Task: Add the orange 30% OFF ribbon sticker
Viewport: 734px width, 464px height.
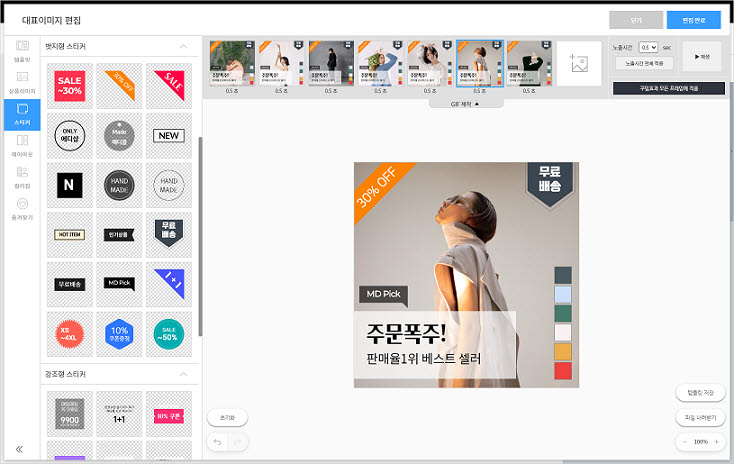Action: [119, 86]
